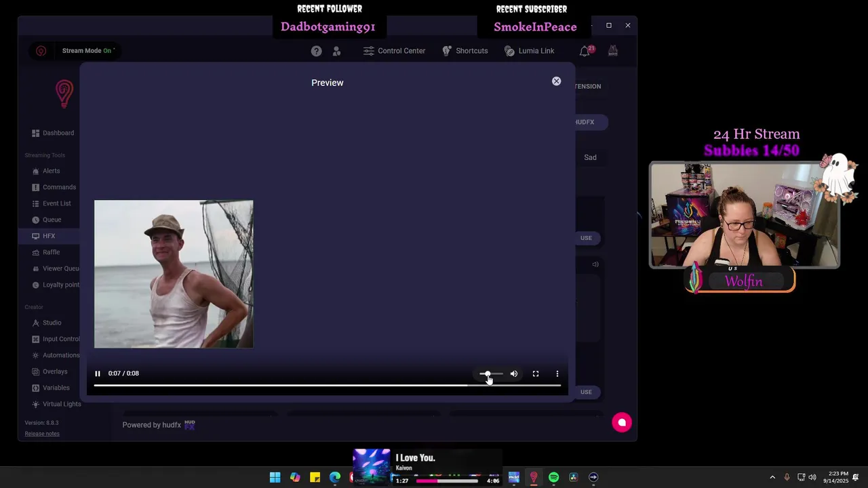The height and width of the screenshot is (488, 868).
Task: Open Studio under Creator
Action: pos(47,323)
